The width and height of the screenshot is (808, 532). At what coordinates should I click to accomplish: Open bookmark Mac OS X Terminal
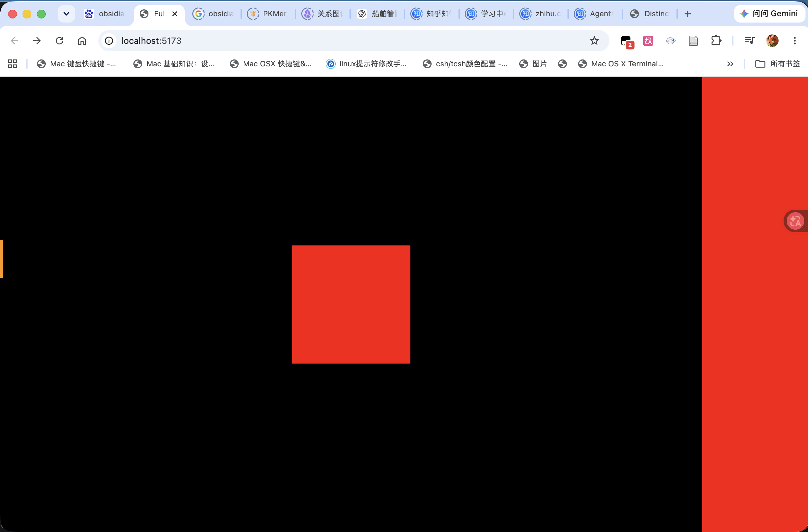621,64
